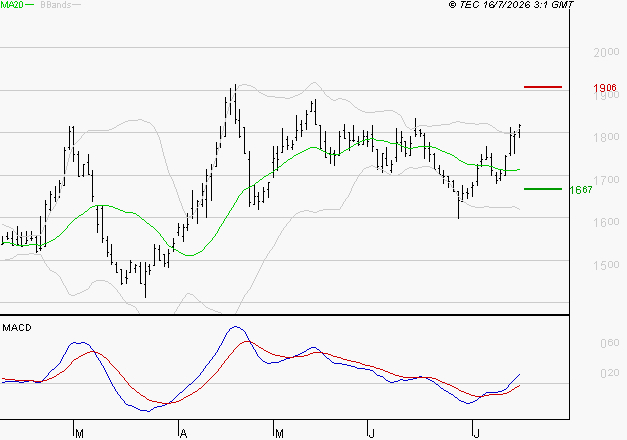Viewport: 627px width, 440px height.
Task: Click the last J month marker
Action: click(x=476, y=434)
